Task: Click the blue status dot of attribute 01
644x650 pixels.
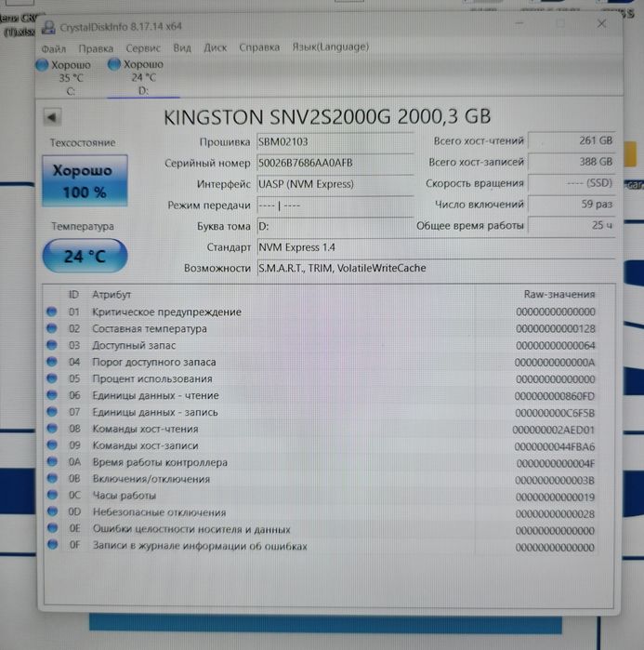Action: click(52, 312)
